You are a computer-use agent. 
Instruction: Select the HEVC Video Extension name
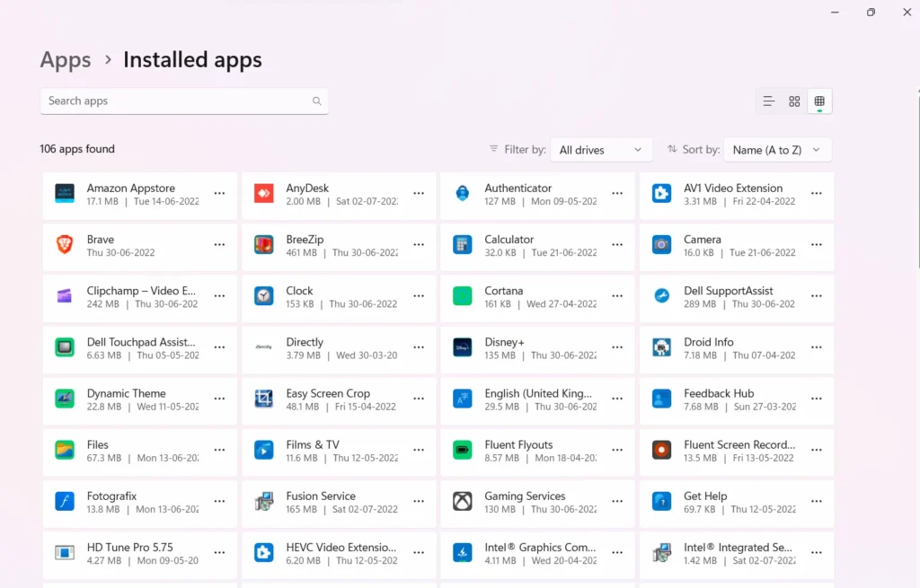click(341, 547)
